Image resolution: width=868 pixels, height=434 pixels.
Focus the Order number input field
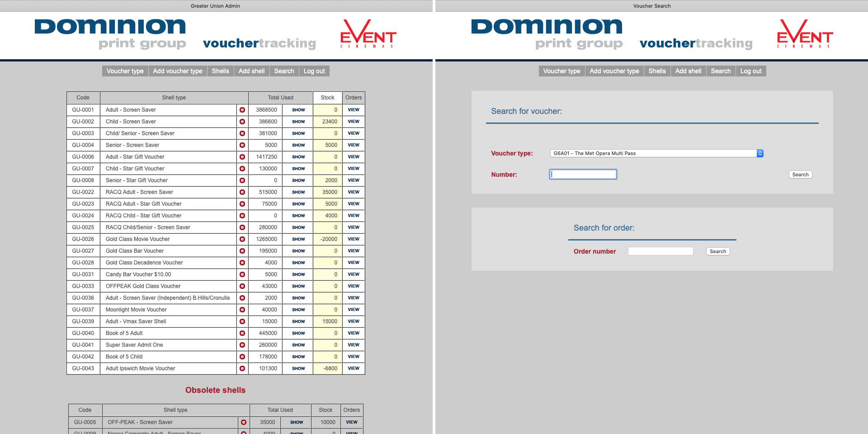(x=660, y=251)
